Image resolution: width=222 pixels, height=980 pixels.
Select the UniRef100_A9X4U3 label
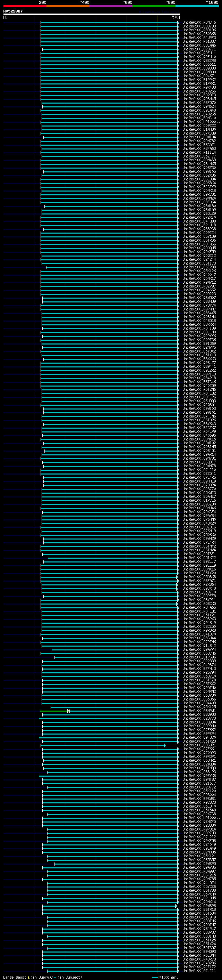199,88
